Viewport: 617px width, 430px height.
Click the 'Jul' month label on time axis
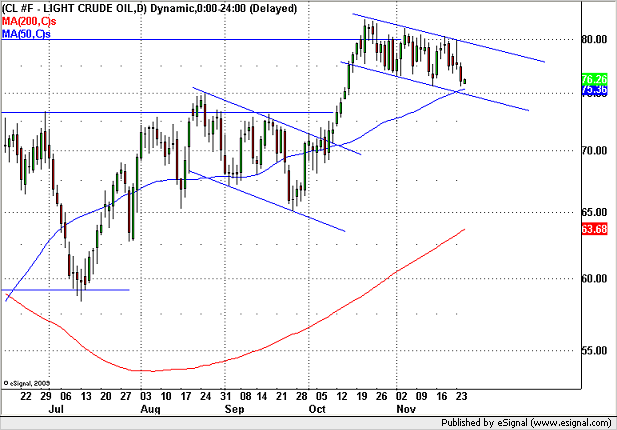coord(56,409)
